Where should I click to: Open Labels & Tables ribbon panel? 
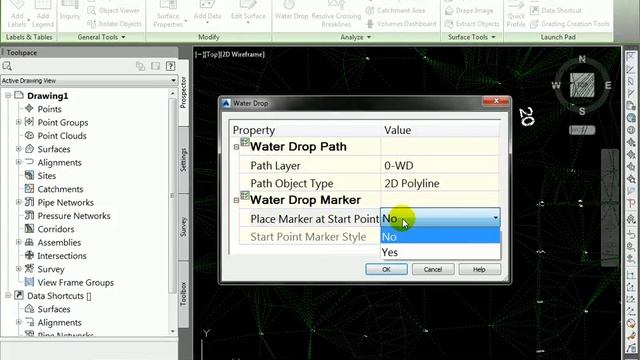tap(29, 37)
